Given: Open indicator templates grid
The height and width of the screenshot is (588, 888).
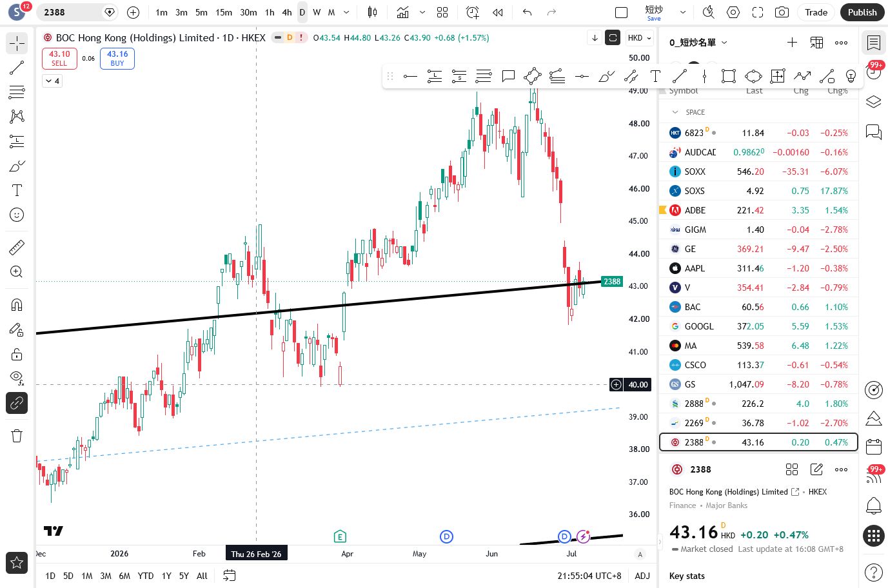Looking at the screenshot, I should (x=442, y=12).
